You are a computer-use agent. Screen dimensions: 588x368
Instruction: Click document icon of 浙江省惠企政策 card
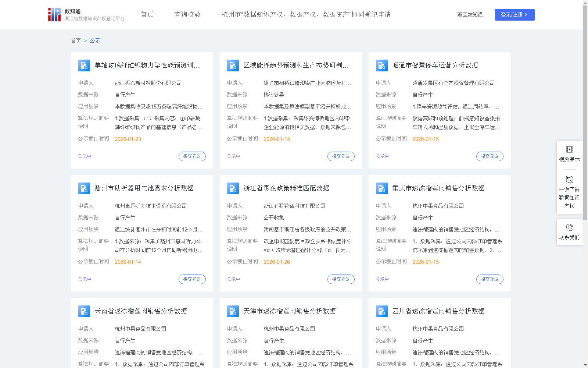click(x=233, y=188)
